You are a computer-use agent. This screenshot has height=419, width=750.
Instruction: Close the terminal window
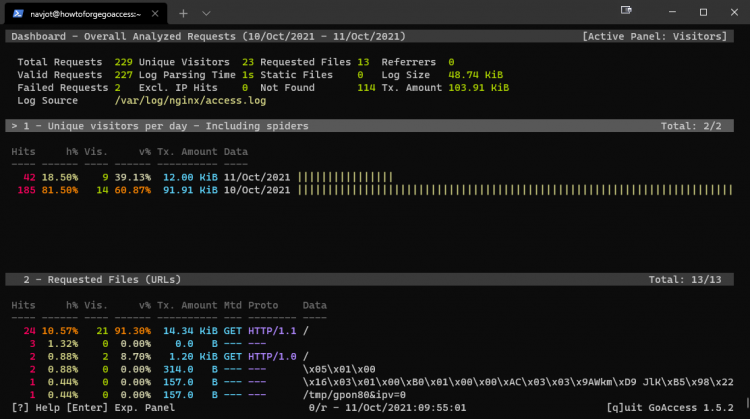pyautogui.click(x=734, y=12)
